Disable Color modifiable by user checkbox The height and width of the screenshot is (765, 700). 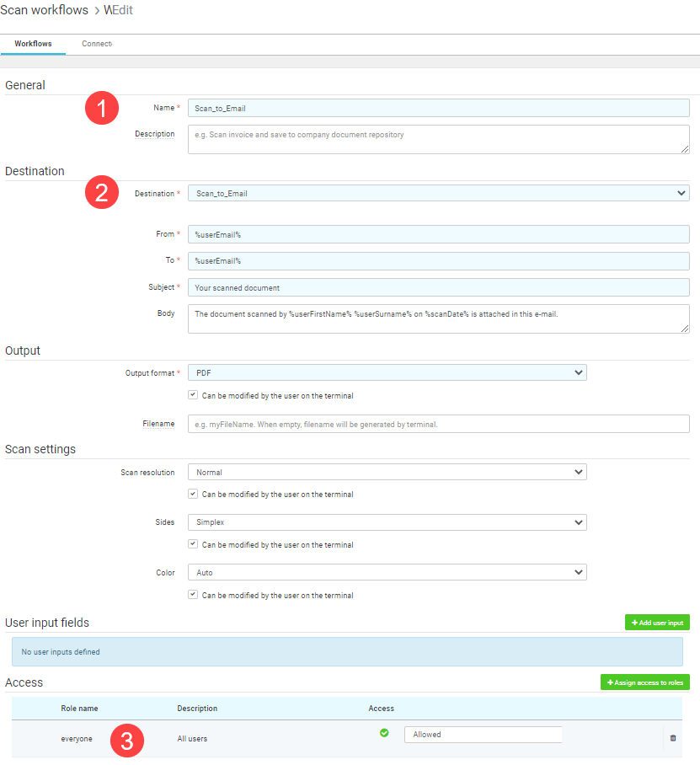point(193,594)
